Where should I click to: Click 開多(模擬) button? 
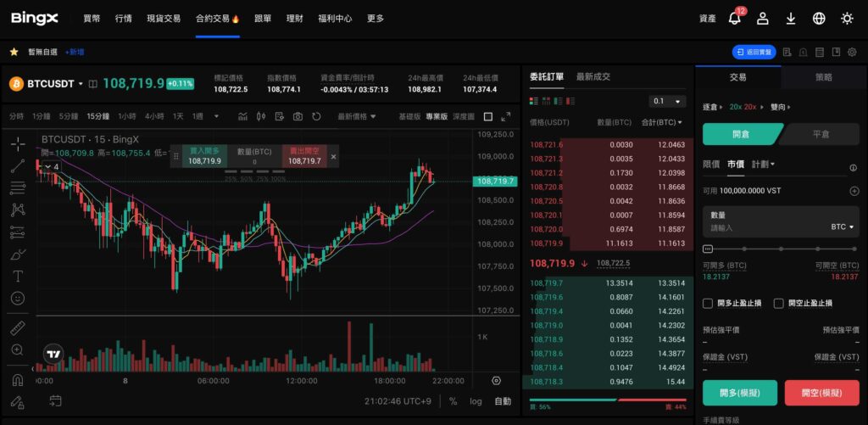(739, 393)
